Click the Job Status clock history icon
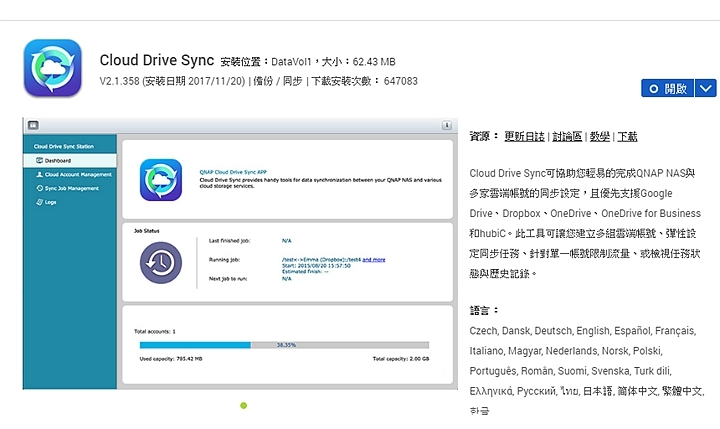 point(161,263)
